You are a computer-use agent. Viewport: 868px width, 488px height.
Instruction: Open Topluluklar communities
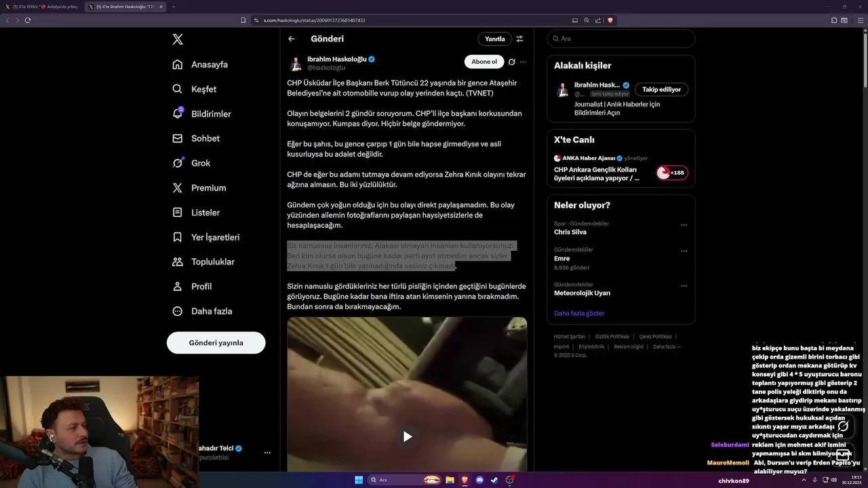point(203,262)
